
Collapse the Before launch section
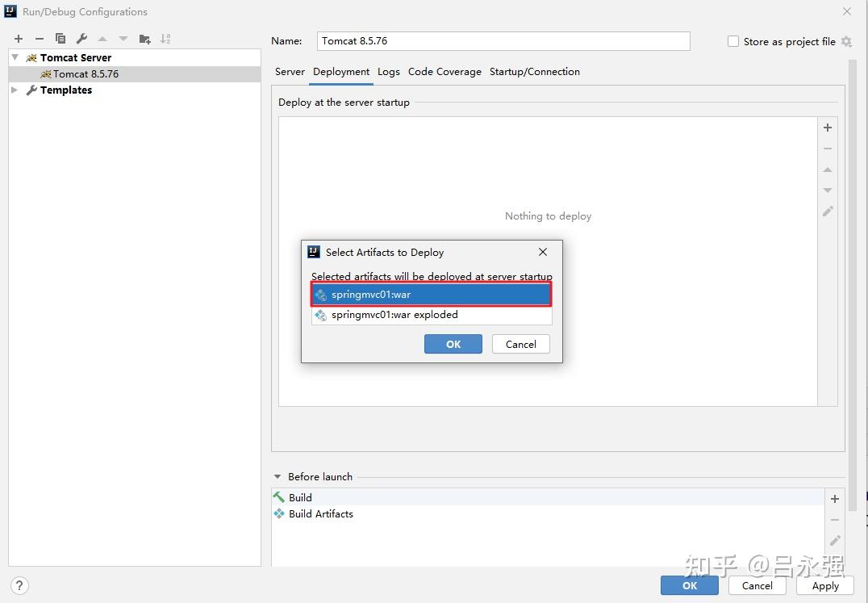pyautogui.click(x=278, y=477)
